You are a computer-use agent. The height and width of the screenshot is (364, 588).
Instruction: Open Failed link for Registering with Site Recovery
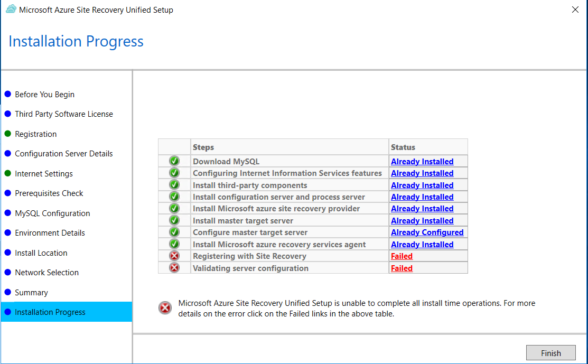tap(402, 256)
